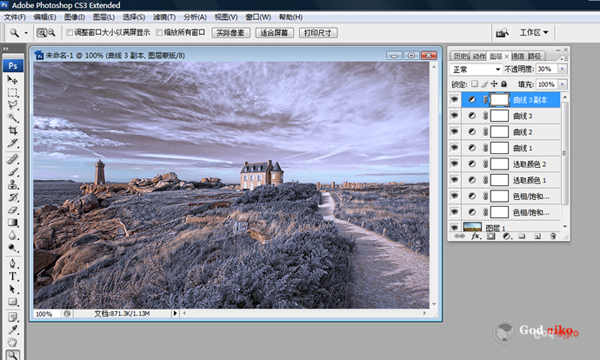Select the Move tool
This screenshot has width=600, height=360.
pos(12,80)
